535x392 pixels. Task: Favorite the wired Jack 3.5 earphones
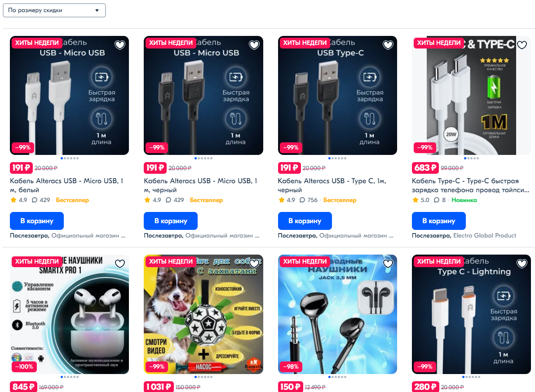click(x=388, y=264)
